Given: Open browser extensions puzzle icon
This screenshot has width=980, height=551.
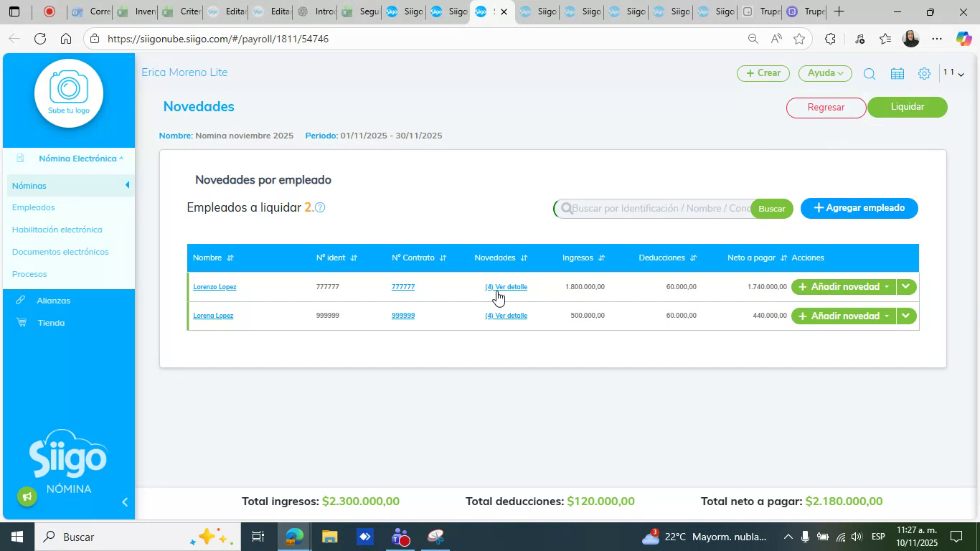Looking at the screenshot, I should tap(830, 39).
